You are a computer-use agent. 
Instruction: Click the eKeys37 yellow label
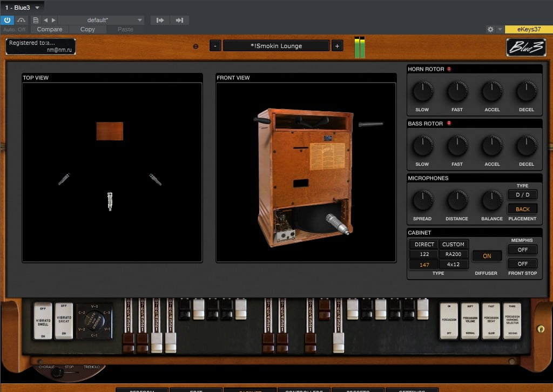(529, 29)
